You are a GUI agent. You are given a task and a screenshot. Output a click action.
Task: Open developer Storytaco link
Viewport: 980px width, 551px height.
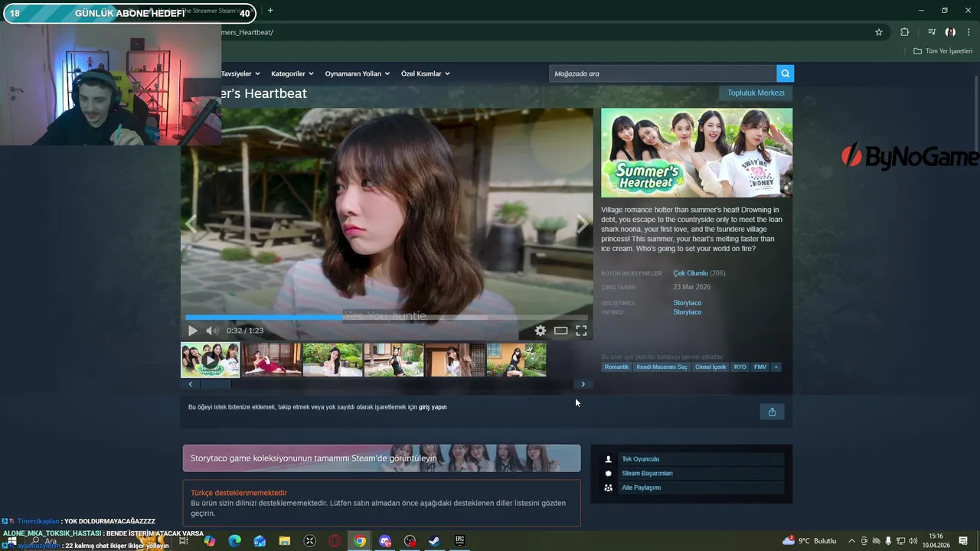coord(688,303)
